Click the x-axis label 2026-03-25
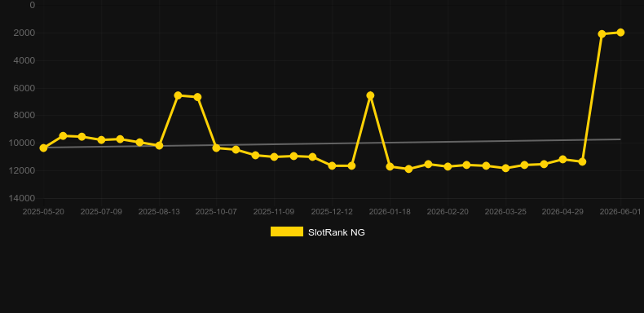This screenshot has height=313, width=644. 505,212
